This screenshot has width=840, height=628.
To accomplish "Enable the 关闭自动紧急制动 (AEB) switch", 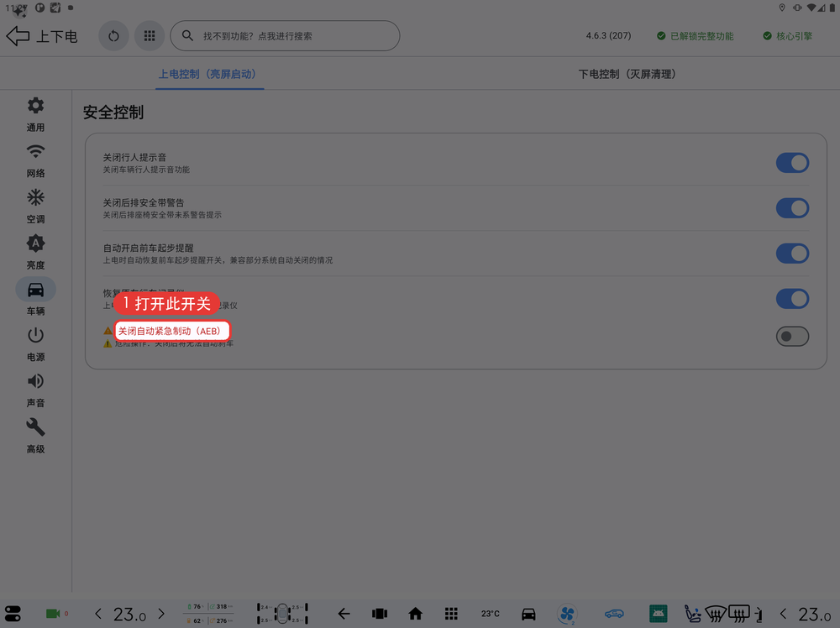I will pos(792,336).
